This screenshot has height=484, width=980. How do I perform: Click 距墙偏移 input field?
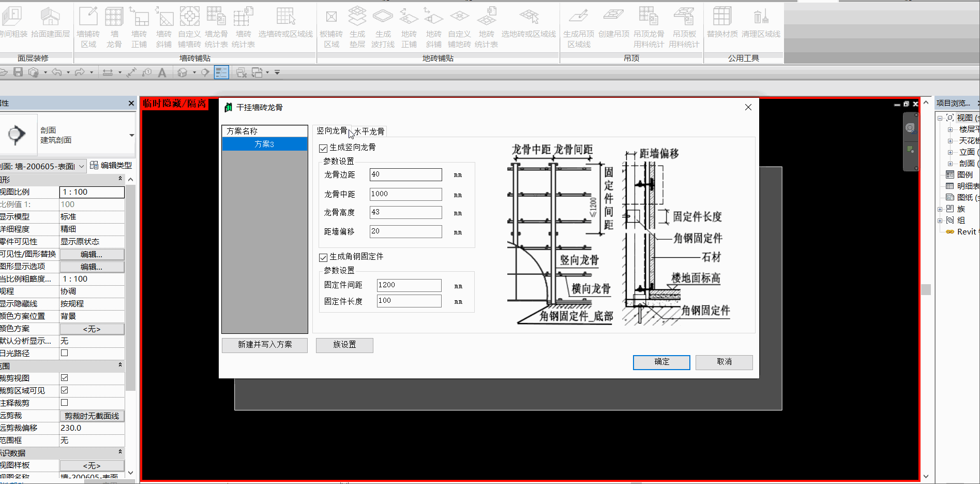tap(406, 231)
